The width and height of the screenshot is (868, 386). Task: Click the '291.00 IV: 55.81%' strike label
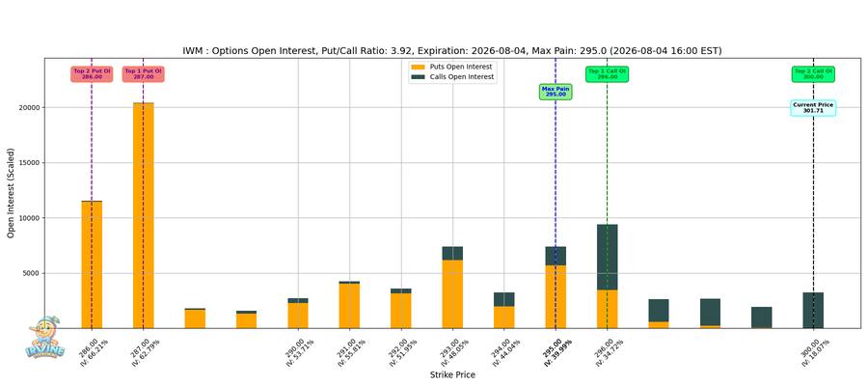click(351, 352)
